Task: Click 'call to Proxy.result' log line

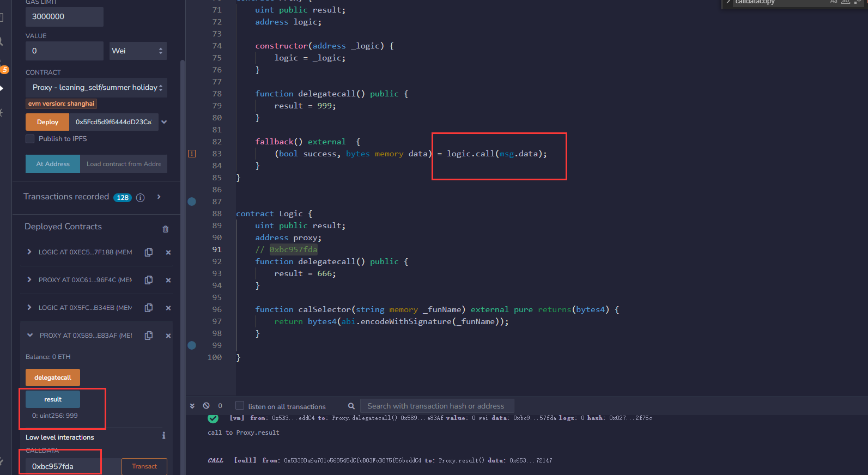Action: pyautogui.click(x=244, y=433)
